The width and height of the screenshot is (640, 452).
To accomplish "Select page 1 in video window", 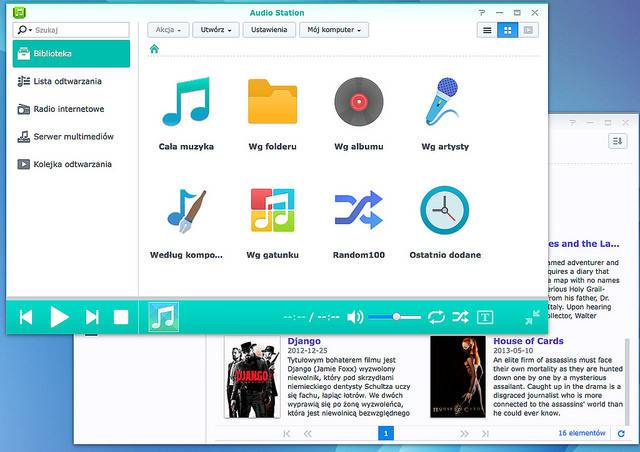I will pyautogui.click(x=386, y=433).
